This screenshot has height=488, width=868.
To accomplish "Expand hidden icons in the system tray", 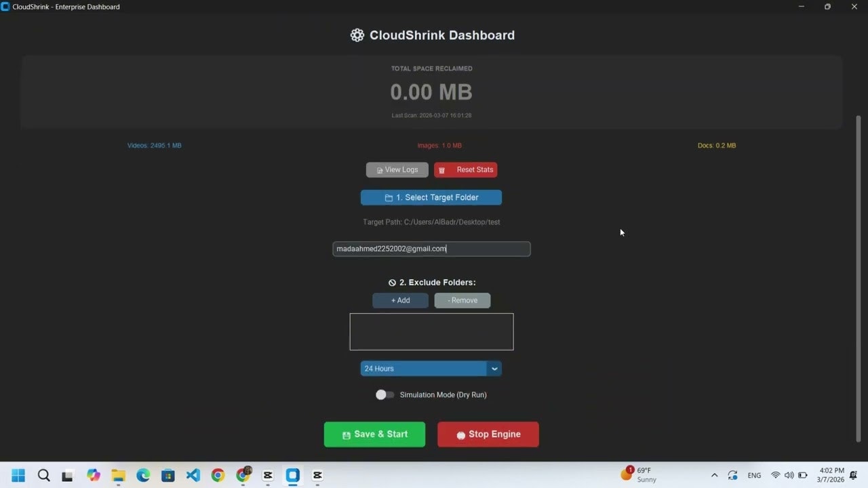I will click(714, 475).
